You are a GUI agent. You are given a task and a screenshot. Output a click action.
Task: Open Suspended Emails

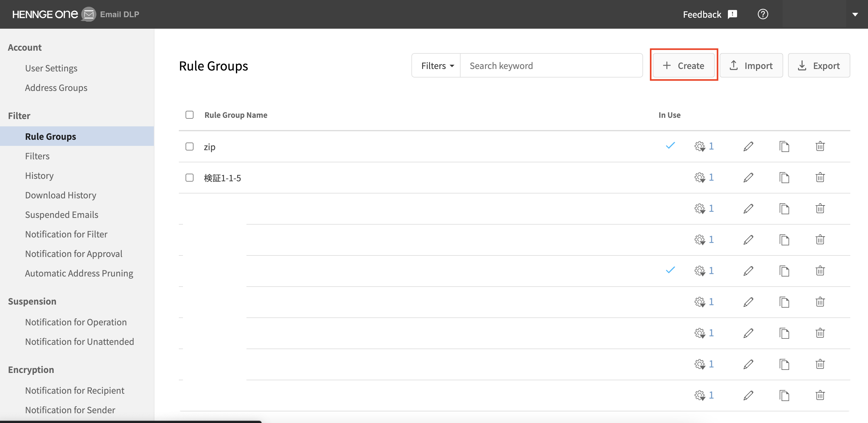coord(62,215)
